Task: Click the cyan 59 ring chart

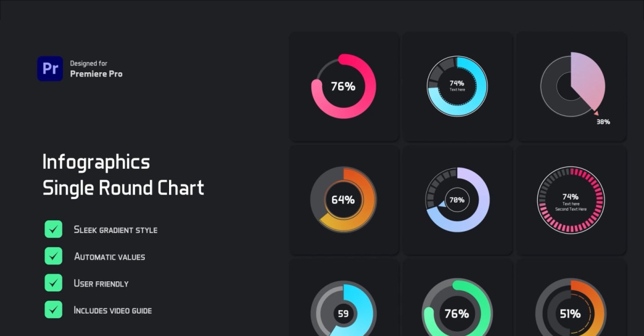Action: point(343,310)
